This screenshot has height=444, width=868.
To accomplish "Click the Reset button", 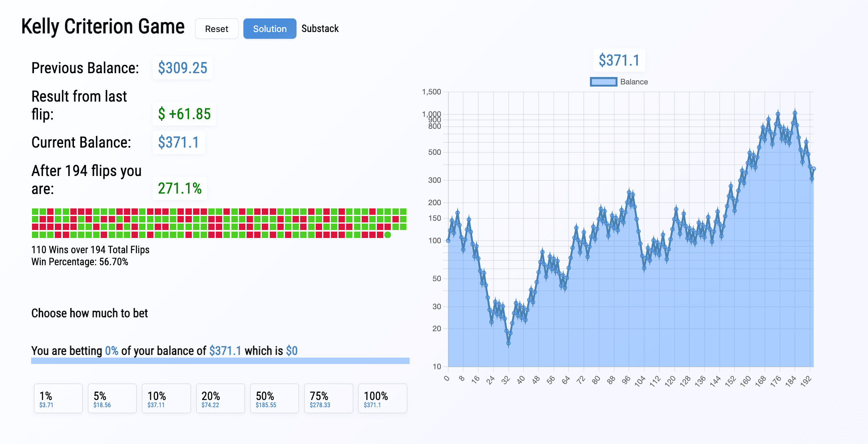I will coord(216,28).
